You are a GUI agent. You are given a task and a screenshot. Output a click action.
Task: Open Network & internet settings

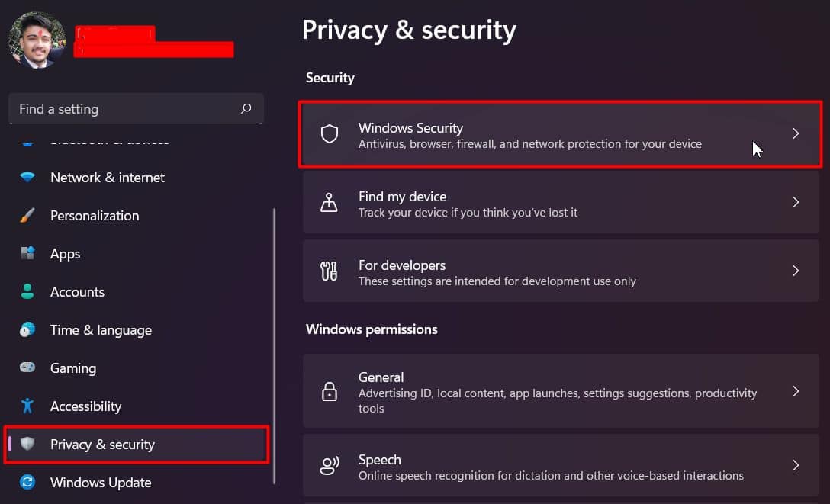(x=107, y=178)
